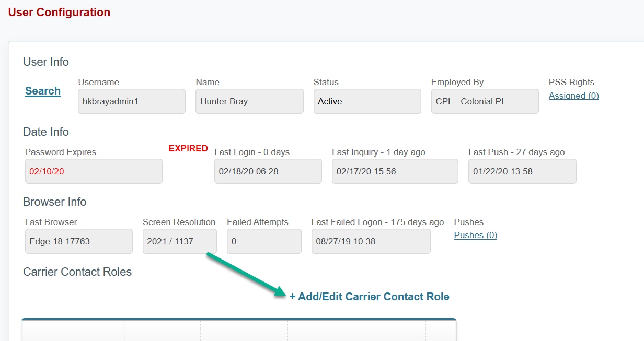Viewport: 644px width, 341px height.
Task: Click the Status field showing Active
Action: pyautogui.click(x=367, y=101)
